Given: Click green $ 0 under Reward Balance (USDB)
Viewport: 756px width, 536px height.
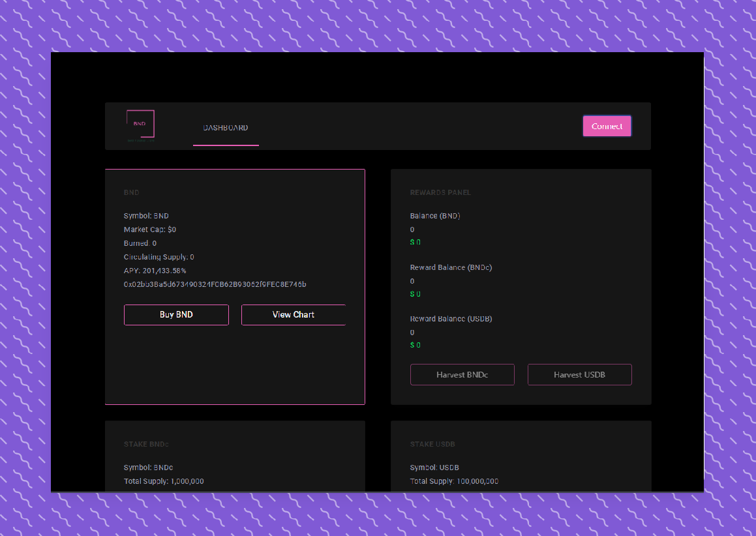Looking at the screenshot, I should tap(415, 345).
